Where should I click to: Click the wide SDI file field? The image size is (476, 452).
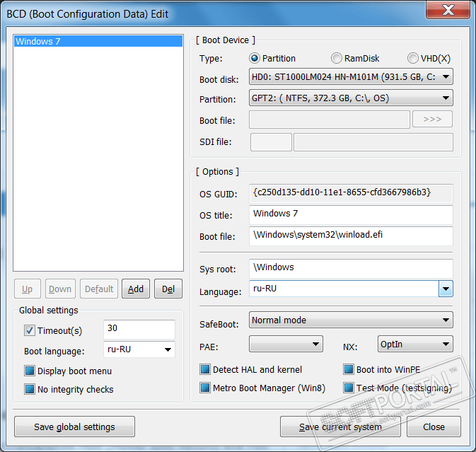pos(373,142)
